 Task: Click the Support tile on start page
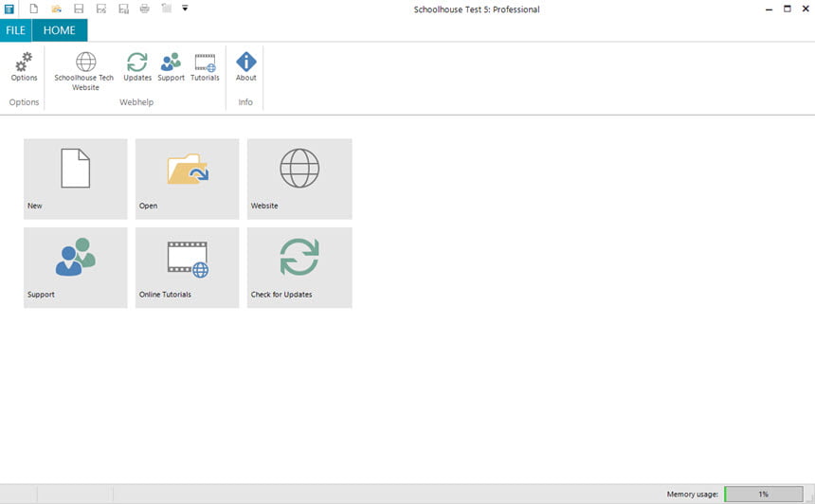pyautogui.click(x=76, y=267)
